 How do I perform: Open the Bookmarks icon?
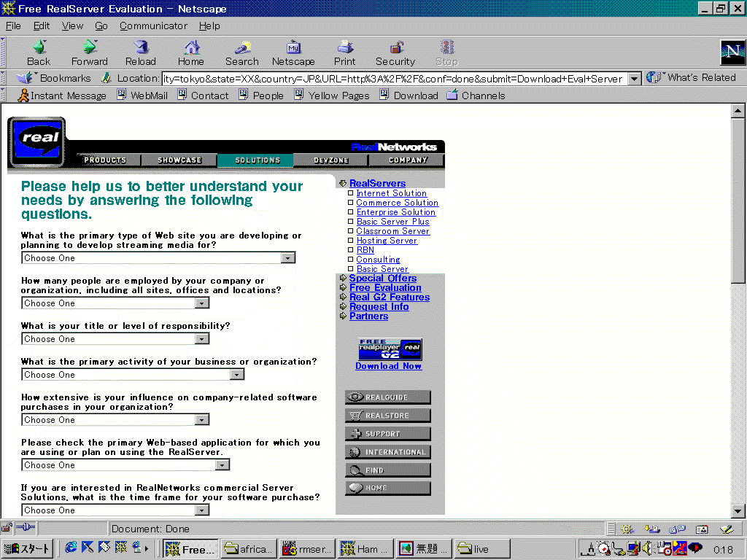pyautogui.click(x=24, y=77)
